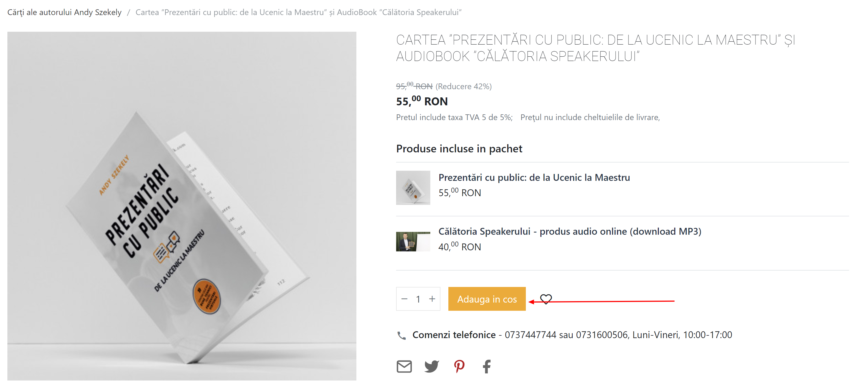Image resolution: width=868 pixels, height=392 pixels.
Task: Open the Călătoria Speakerului audio thumbnail
Action: [413, 242]
